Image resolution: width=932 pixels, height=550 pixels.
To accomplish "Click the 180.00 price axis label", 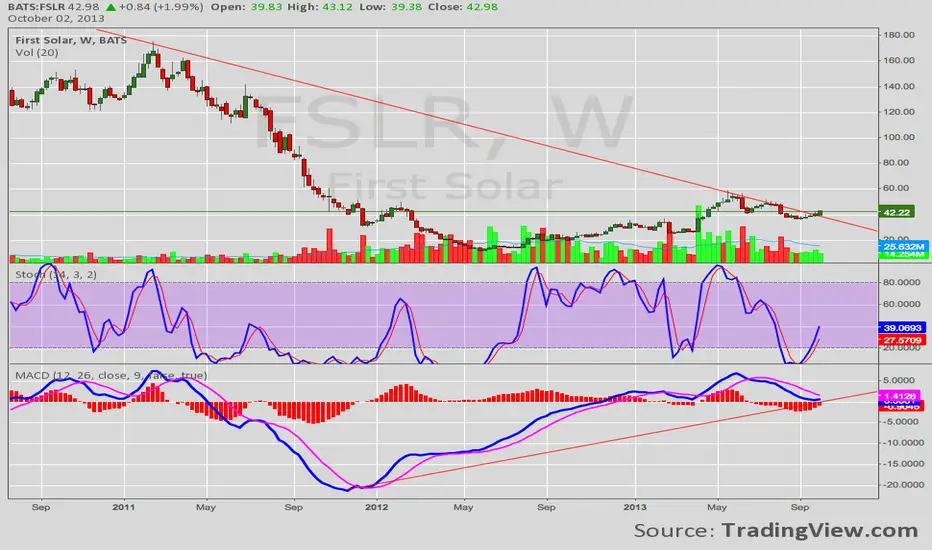I will [x=899, y=34].
